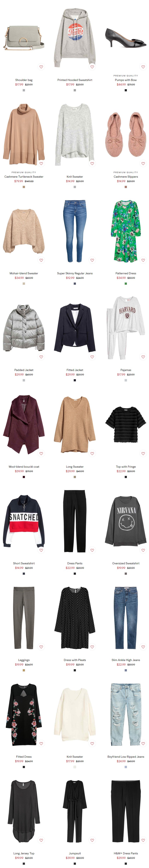
Task: Add Padded Jacket to favorites
Action: (x=41, y=357)
